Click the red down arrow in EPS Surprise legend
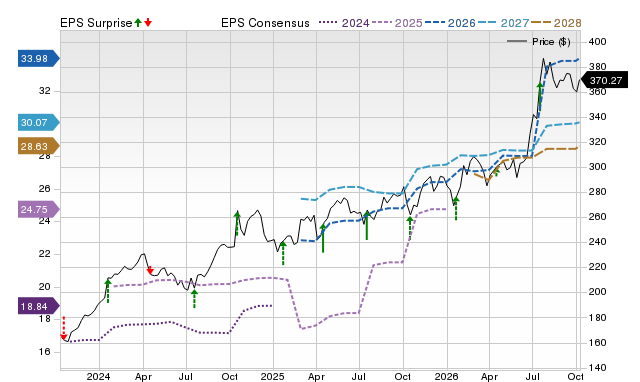Screen dimensions: 640x382 coord(148,23)
